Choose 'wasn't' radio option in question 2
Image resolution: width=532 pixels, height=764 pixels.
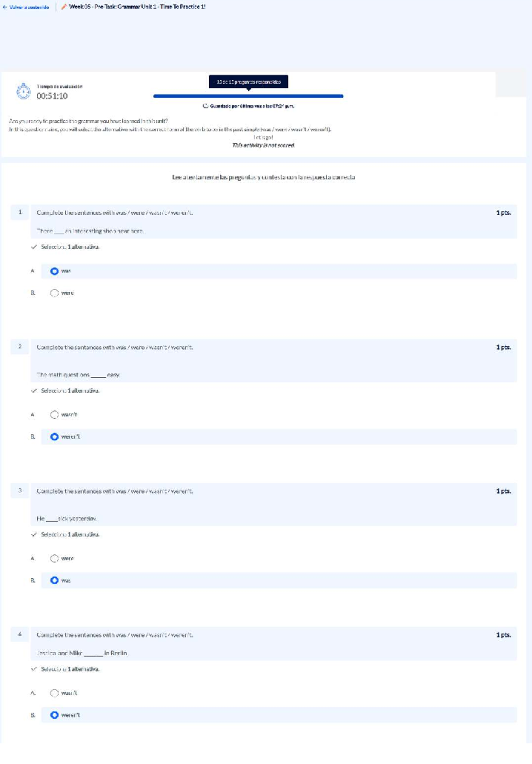pyautogui.click(x=55, y=415)
